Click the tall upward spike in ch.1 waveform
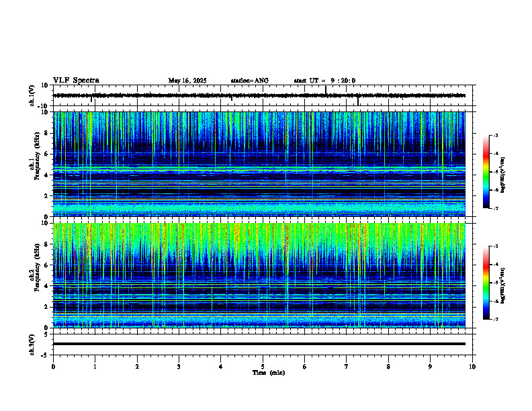The height and width of the screenshot is (411, 532). (326, 90)
